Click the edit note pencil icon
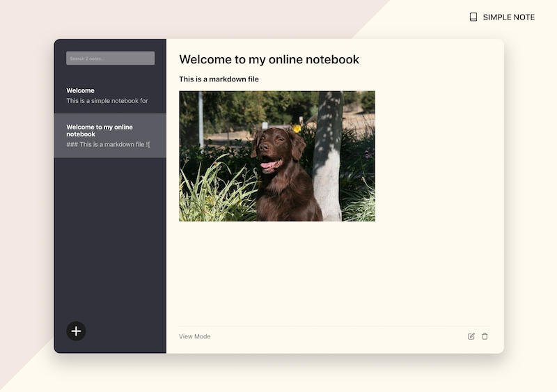The height and width of the screenshot is (392, 557). click(471, 336)
